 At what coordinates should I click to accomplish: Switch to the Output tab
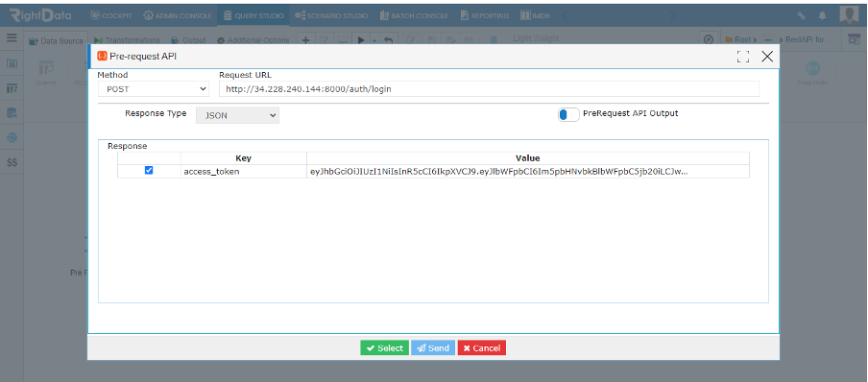(x=188, y=40)
